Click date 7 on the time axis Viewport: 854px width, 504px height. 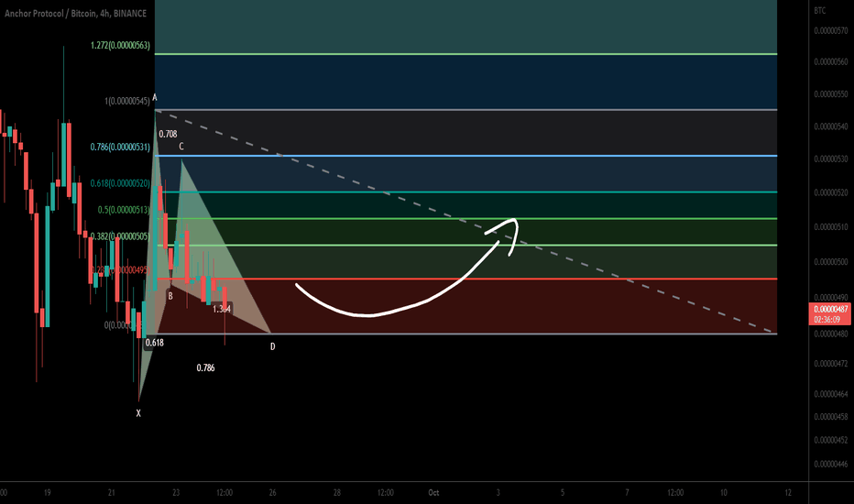click(x=627, y=493)
